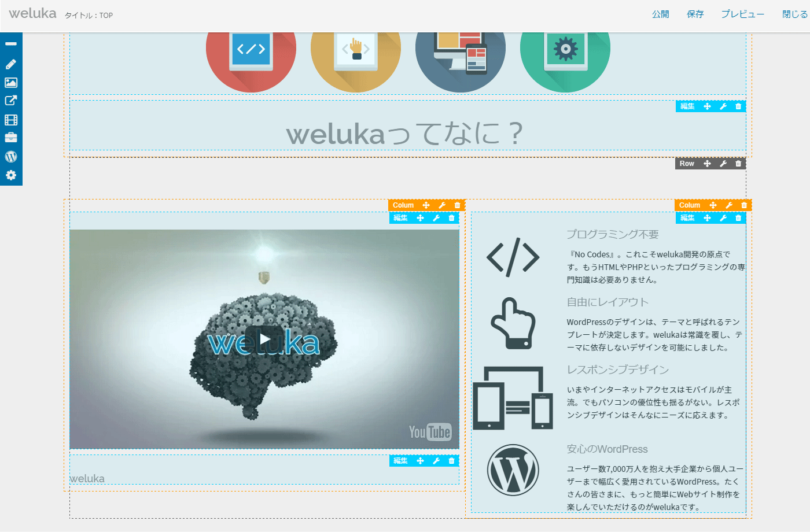
Task: Click the weluka caption text below video
Action: click(87, 478)
